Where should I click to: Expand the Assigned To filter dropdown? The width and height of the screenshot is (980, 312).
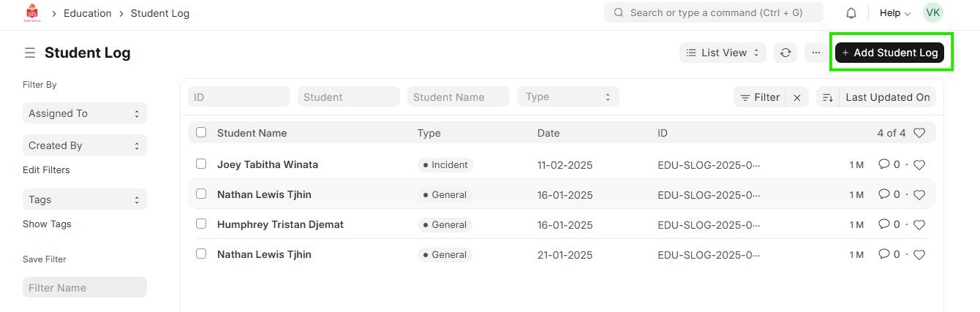84,113
